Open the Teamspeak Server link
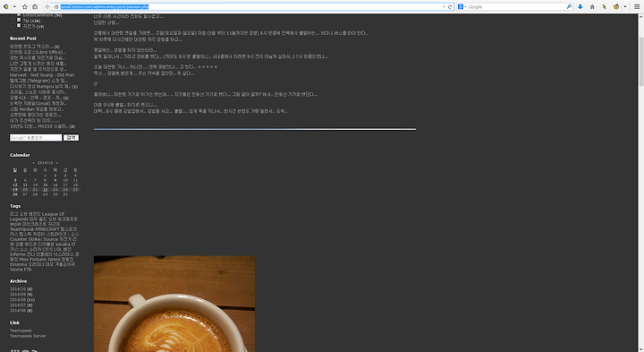The width and height of the screenshot is (644, 352). (28, 336)
